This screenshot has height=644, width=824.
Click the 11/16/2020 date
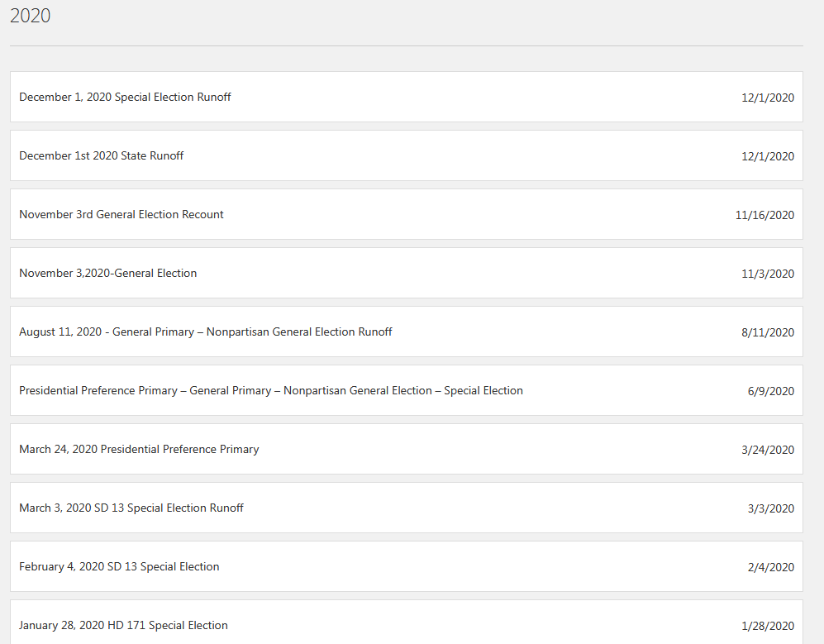click(764, 215)
